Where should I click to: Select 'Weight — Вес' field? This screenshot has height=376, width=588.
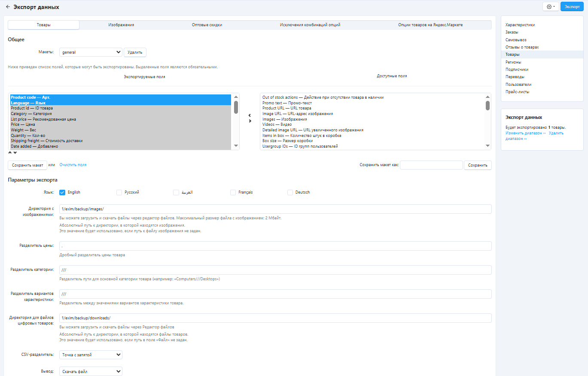coord(121,130)
